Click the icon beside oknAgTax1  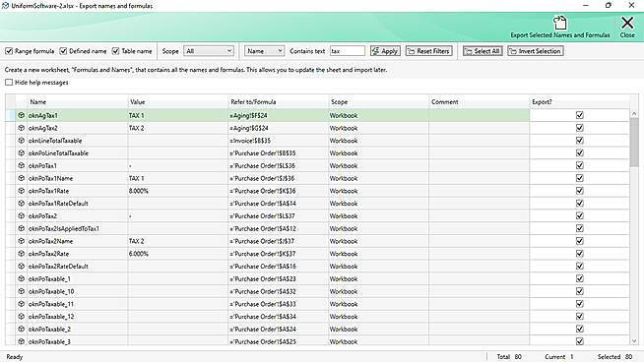(x=22, y=115)
